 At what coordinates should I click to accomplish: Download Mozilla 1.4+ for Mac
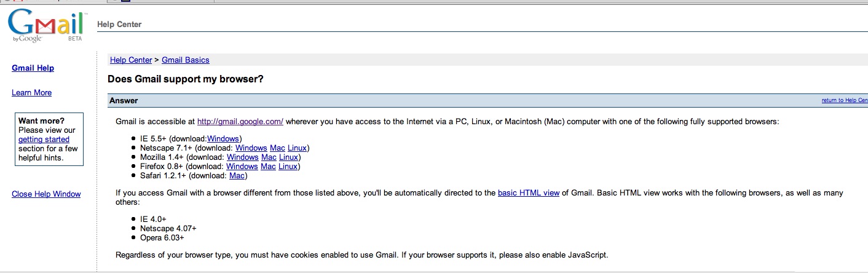pyautogui.click(x=268, y=157)
